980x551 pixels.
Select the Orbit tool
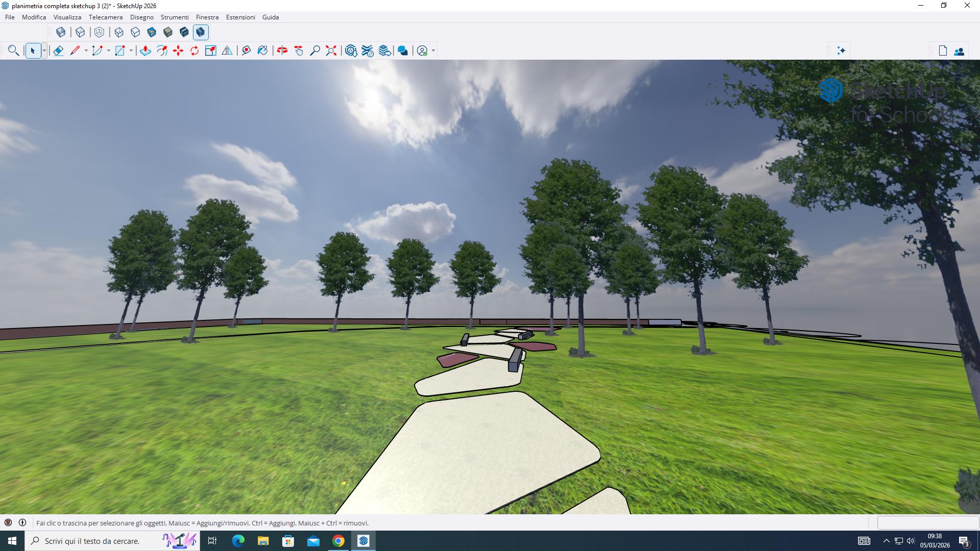coord(282,51)
